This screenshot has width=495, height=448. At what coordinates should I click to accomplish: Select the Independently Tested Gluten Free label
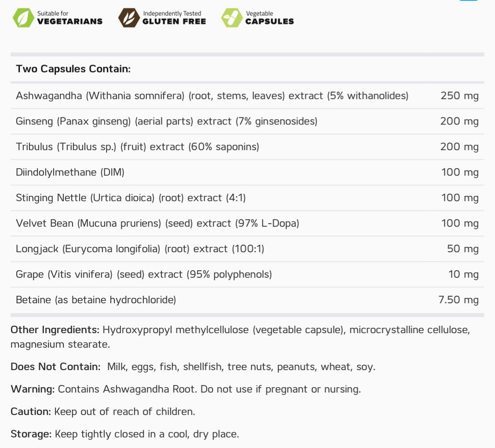174,18
